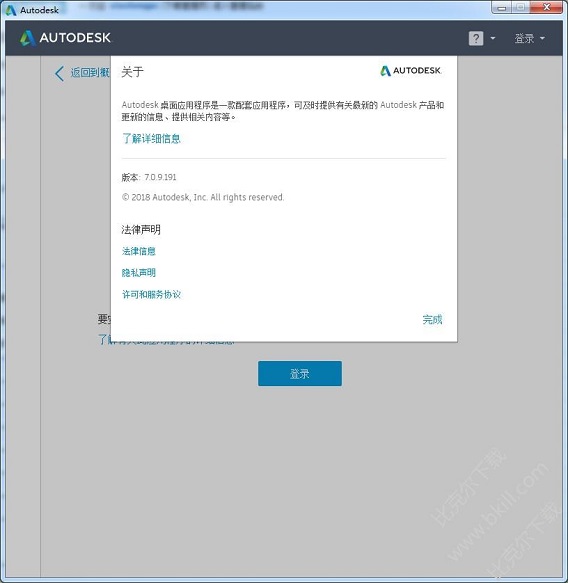
Task: Click the Autodesk logo in header bar
Action: click(65, 38)
